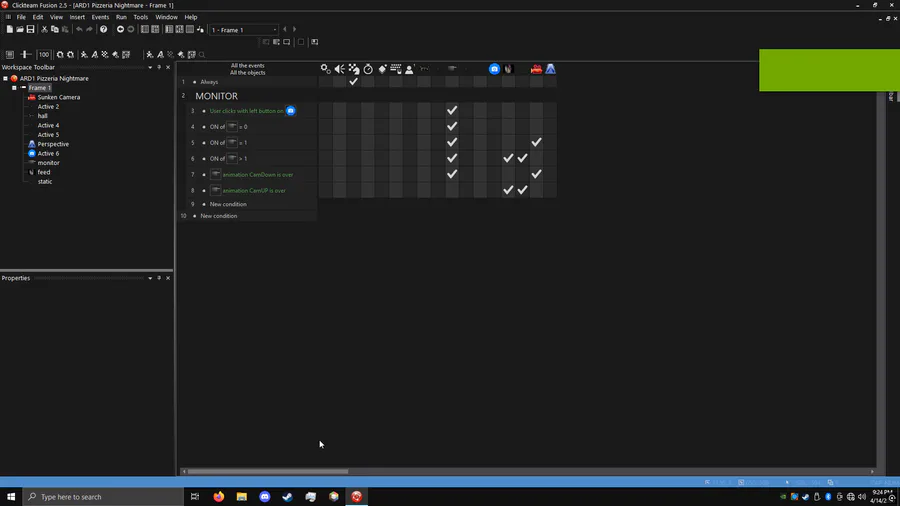Image resolution: width=900 pixels, height=506 pixels.
Task: Collapse the Frame 1 tree node
Action: click(14, 88)
